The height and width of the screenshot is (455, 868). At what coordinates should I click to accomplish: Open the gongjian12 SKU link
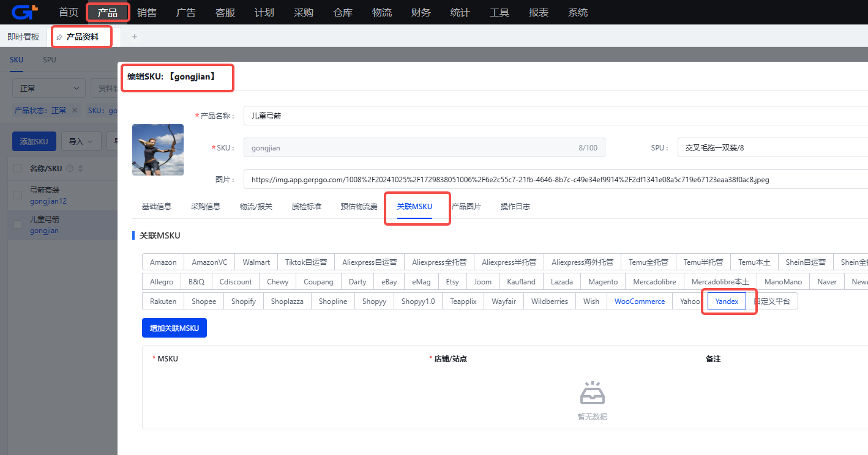(x=48, y=201)
